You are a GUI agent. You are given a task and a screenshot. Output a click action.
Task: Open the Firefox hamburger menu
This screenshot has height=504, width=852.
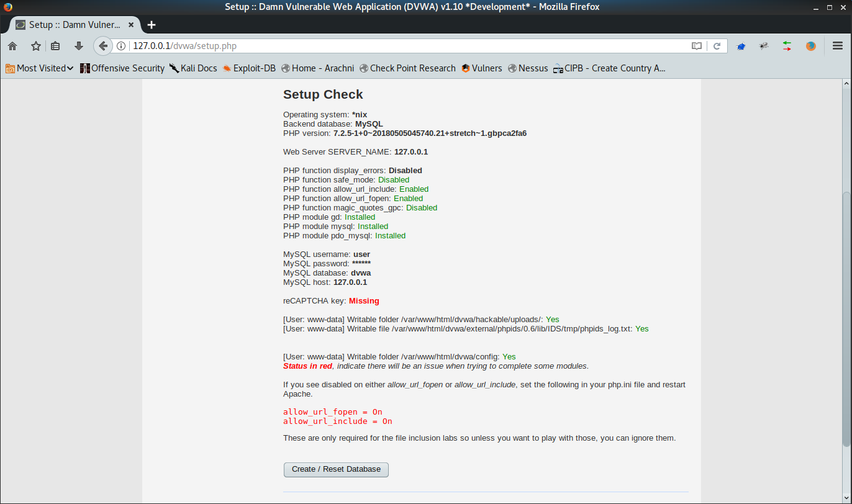[837, 46]
